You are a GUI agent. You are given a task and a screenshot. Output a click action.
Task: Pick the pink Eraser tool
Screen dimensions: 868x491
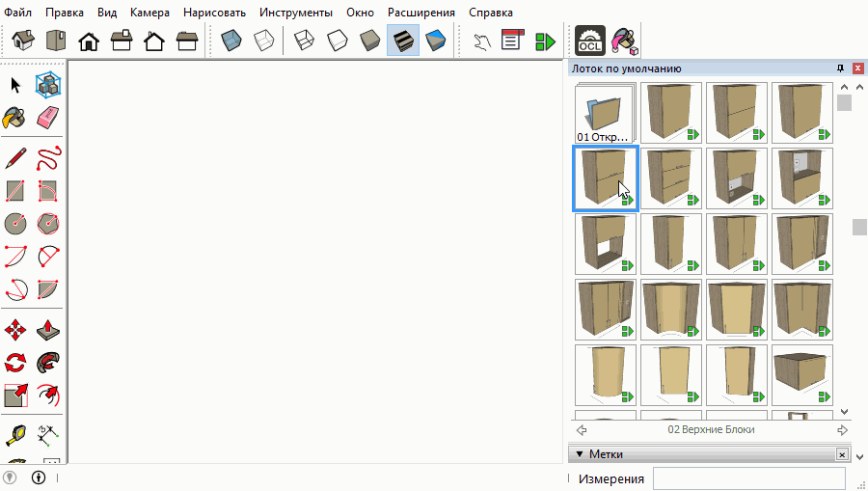(x=48, y=118)
